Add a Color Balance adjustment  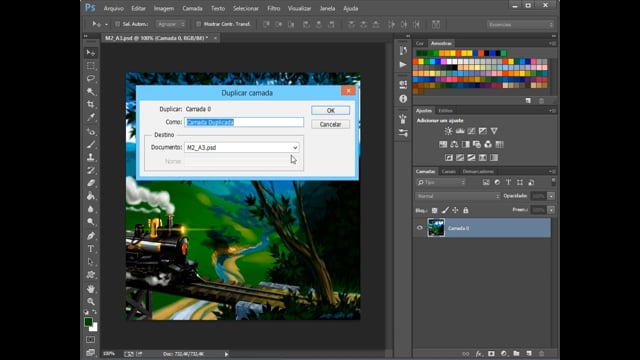point(454,144)
